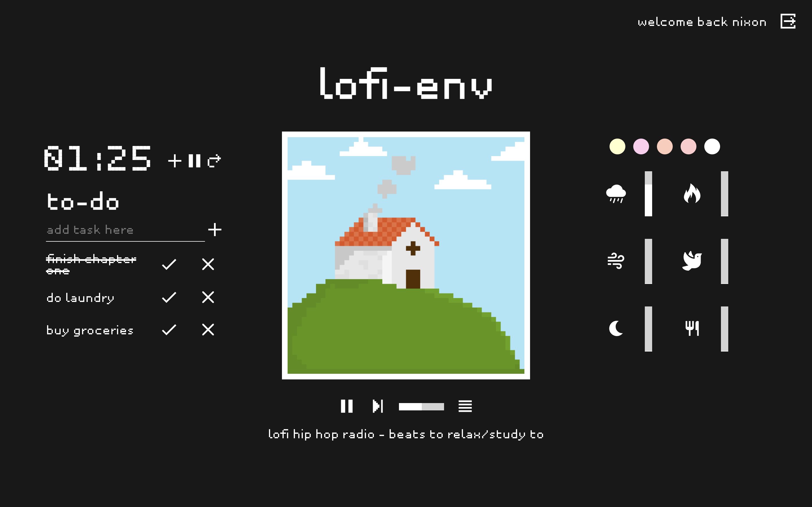Click the pause playback button

point(345,406)
